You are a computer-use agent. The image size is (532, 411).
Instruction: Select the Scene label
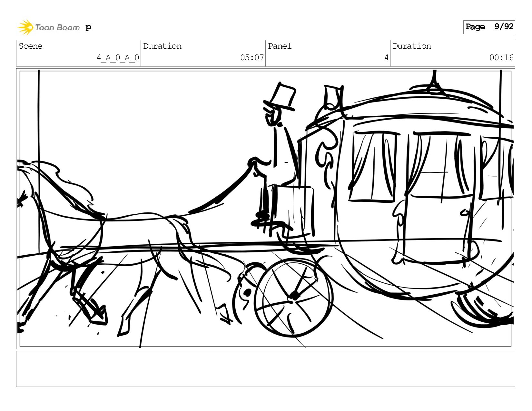coord(30,46)
